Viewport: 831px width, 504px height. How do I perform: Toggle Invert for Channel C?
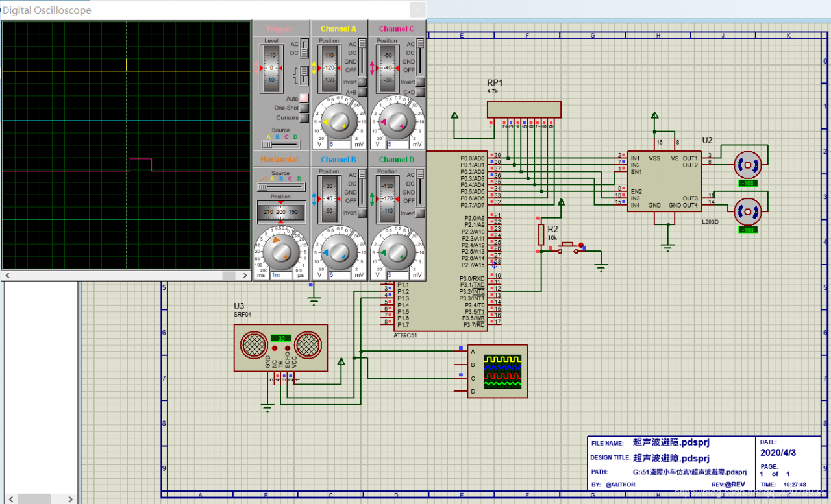coord(420,82)
